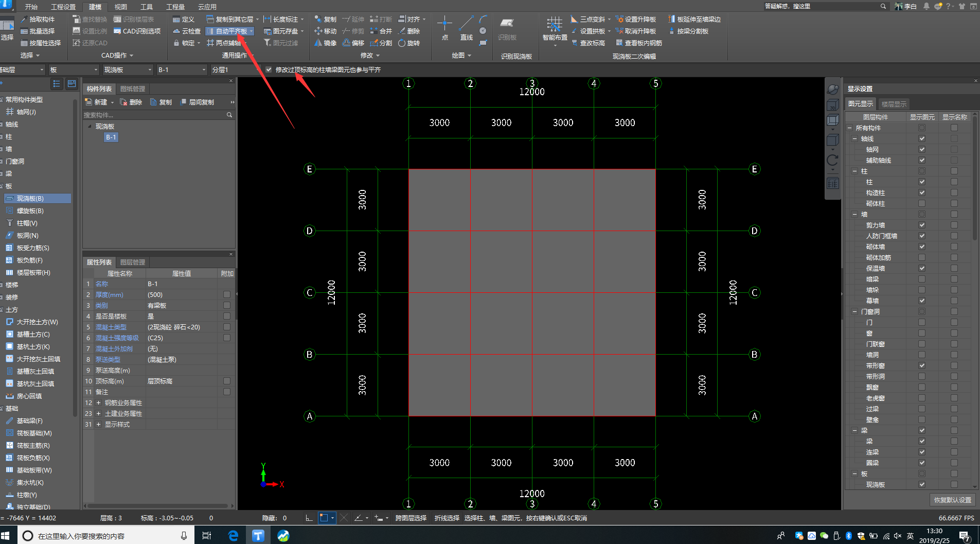The image size is (980, 544).
Task: Expand 钢筋业务属性 property group
Action: click(x=98, y=402)
